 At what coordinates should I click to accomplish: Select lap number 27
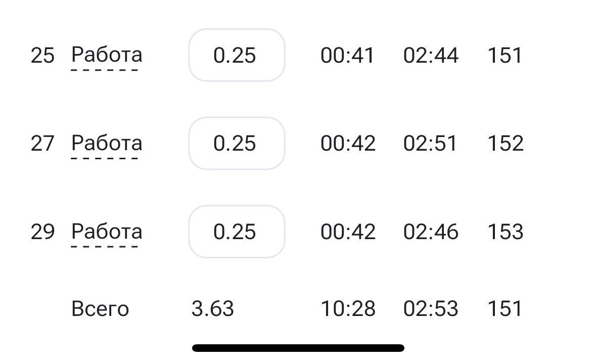click(x=42, y=144)
